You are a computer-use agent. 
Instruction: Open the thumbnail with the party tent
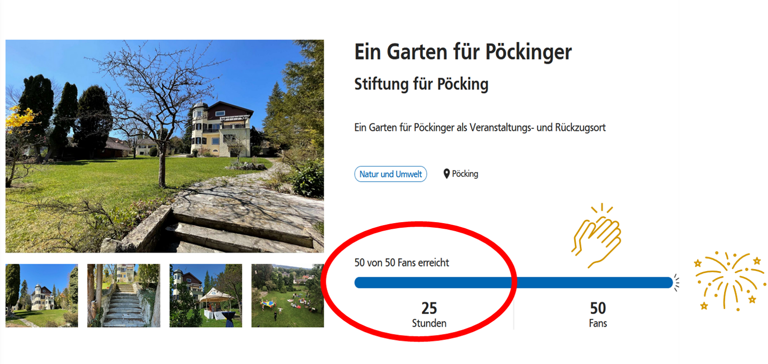(x=206, y=295)
